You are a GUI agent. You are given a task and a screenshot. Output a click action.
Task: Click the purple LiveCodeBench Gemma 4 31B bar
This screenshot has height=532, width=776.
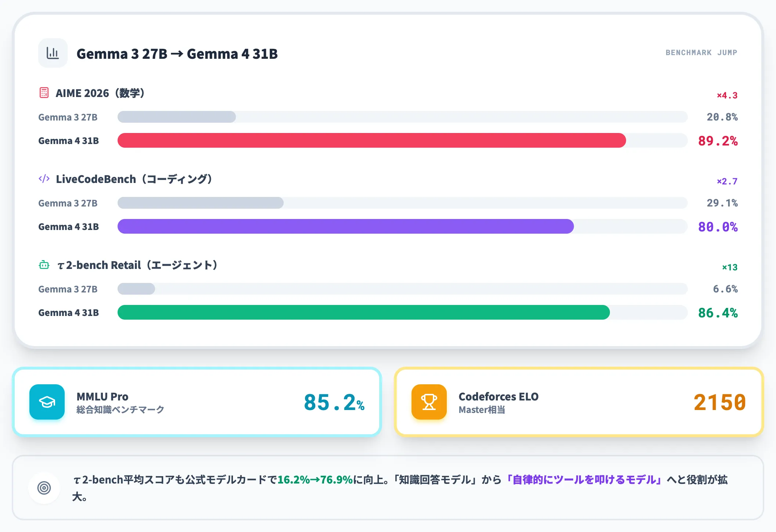(345, 226)
